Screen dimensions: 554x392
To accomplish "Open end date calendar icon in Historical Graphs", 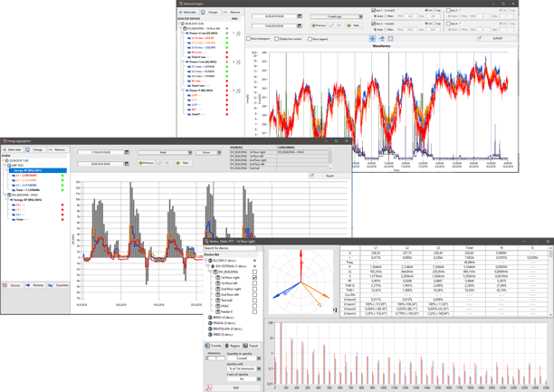I will point(300,26).
